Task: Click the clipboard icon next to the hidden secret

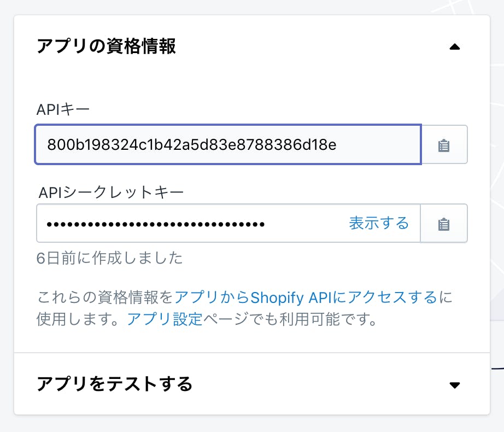Action: tap(443, 223)
